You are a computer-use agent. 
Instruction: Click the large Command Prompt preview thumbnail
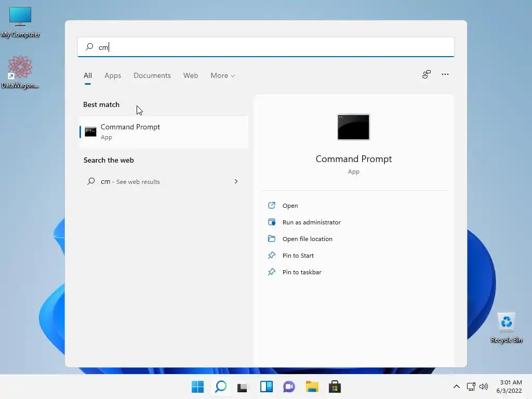pos(353,127)
